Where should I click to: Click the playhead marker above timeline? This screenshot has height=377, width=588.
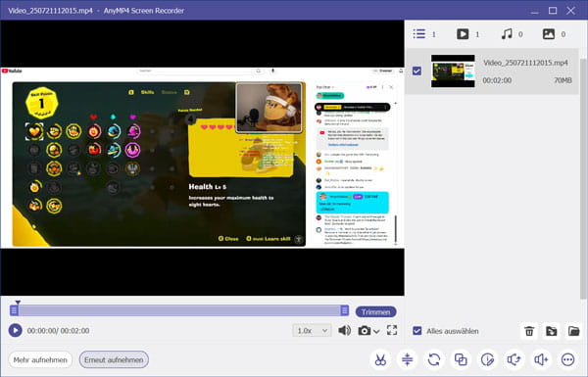tap(18, 302)
